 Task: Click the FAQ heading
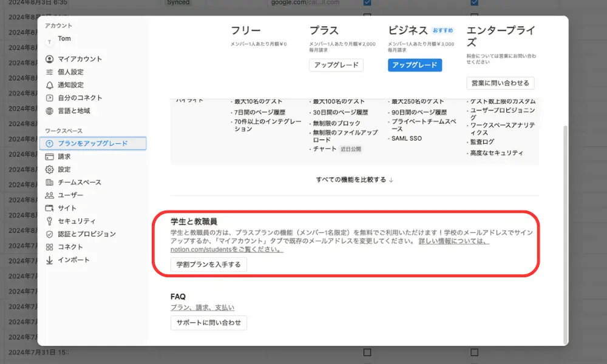[x=178, y=297]
